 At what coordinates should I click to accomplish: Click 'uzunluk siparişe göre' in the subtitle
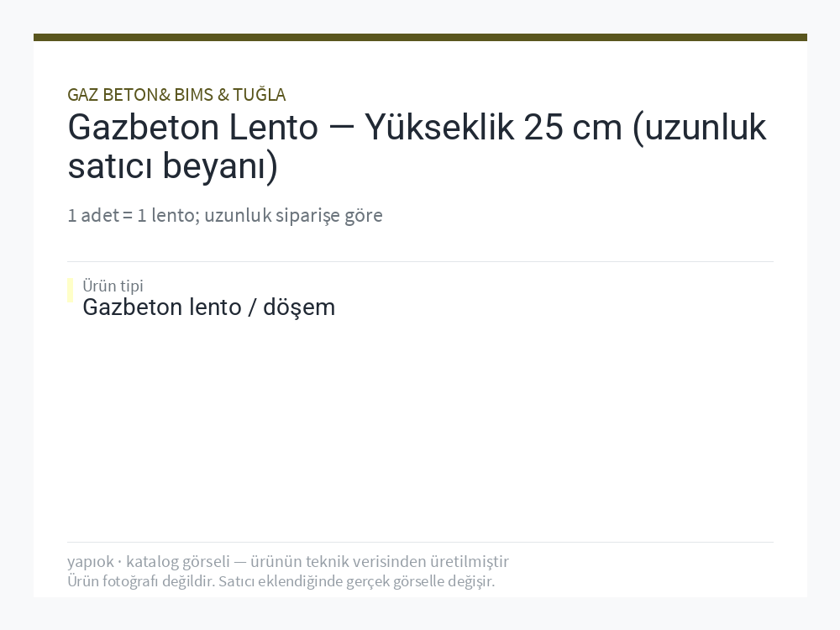(293, 215)
